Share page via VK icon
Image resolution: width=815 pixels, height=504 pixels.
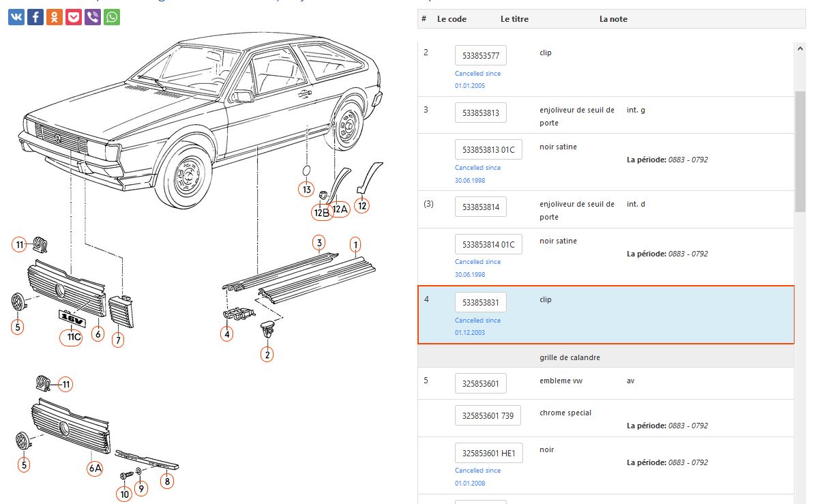click(x=16, y=17)
